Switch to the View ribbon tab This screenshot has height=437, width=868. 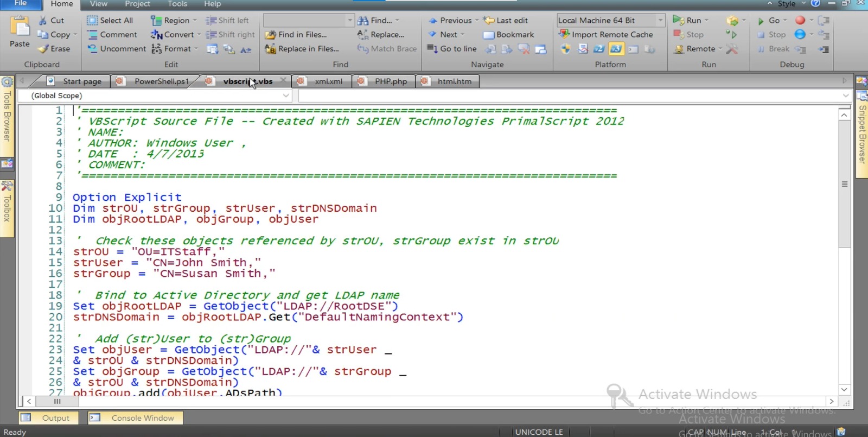point(98,4)
